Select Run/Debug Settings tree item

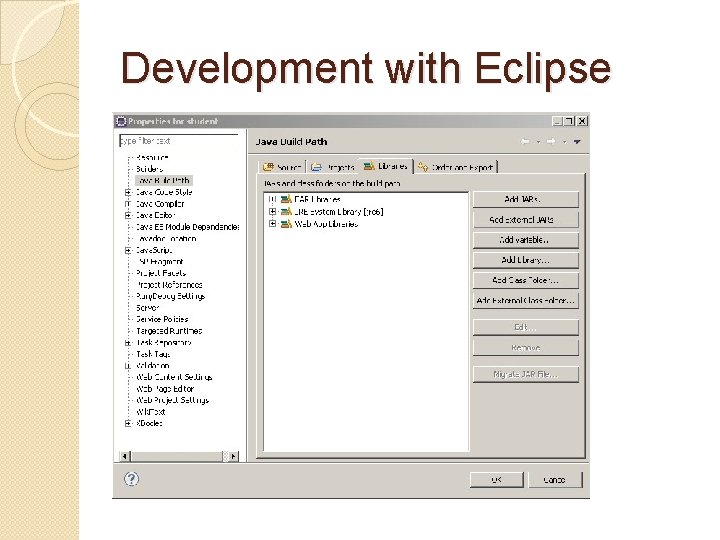coord(170,296)
